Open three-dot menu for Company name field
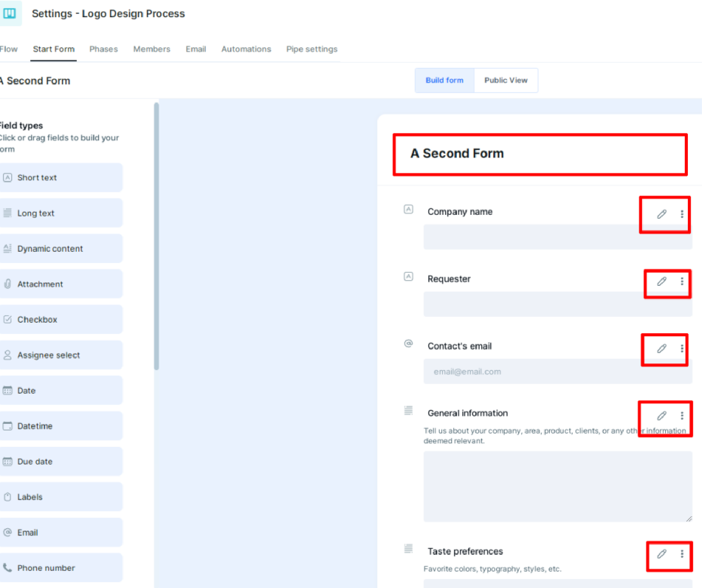Screen dimensions: 702x588 682,214
